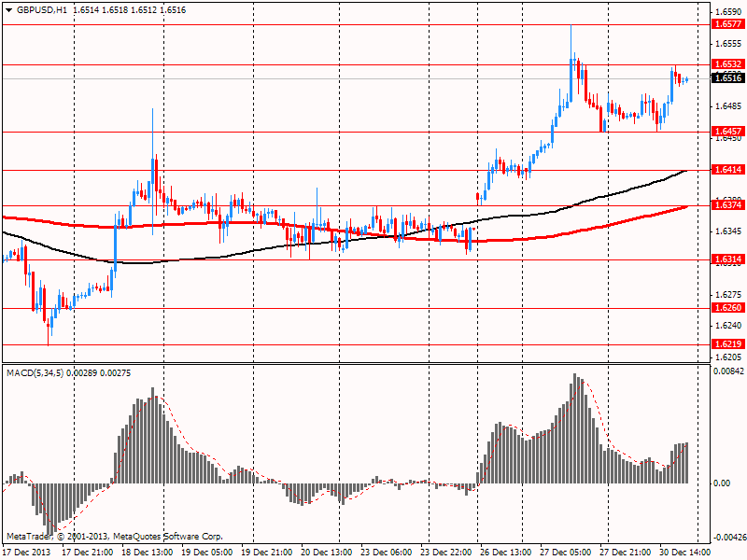747x560 pixels.
Task: Click the 1.6275 price scale value
Action: coord(728,295)
